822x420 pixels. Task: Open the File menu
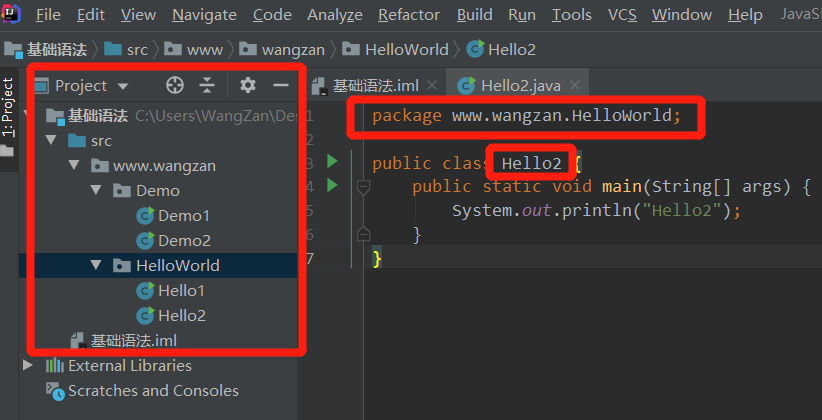coord(48,15)
